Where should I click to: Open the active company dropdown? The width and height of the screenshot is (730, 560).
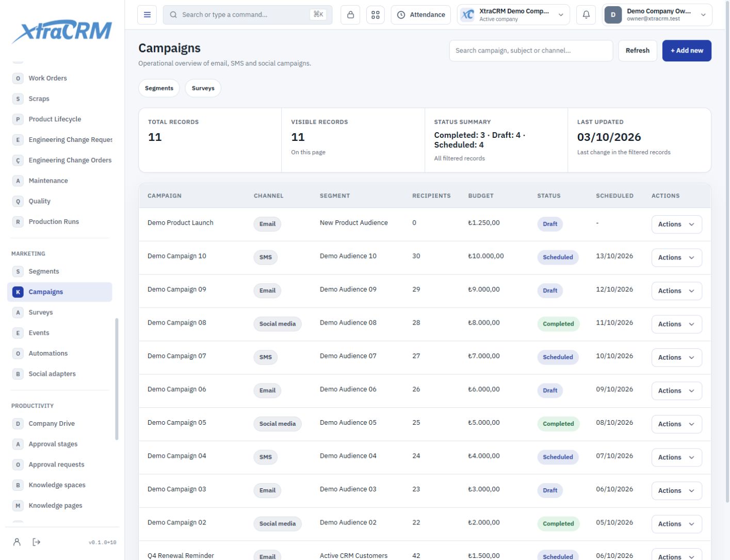point(513,15)
